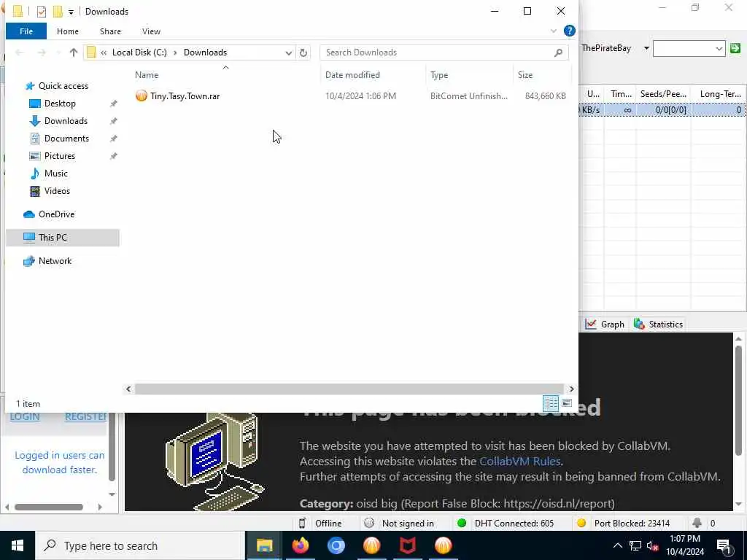The image size is (747, 560).
Task: Click the Not signed in status
Action: coord(399,524)
